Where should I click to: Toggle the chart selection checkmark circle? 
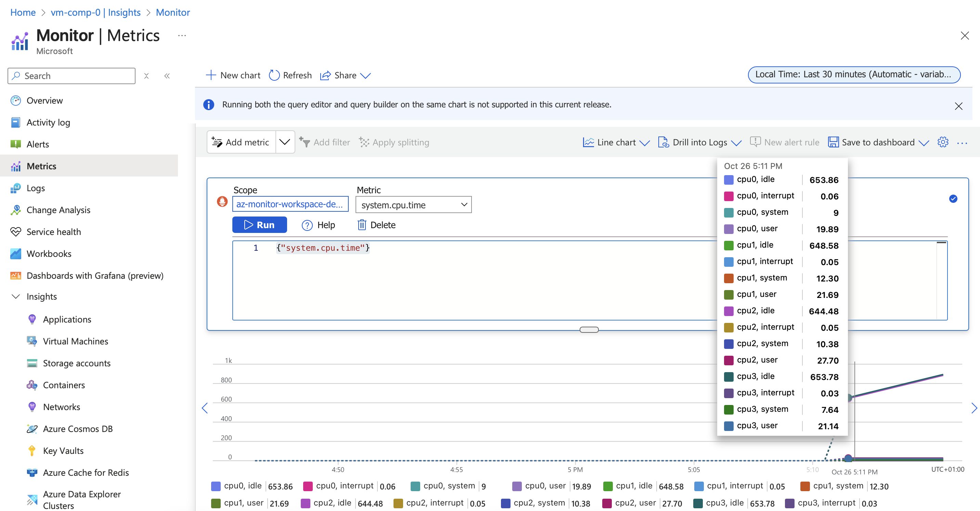coord(953,198)
